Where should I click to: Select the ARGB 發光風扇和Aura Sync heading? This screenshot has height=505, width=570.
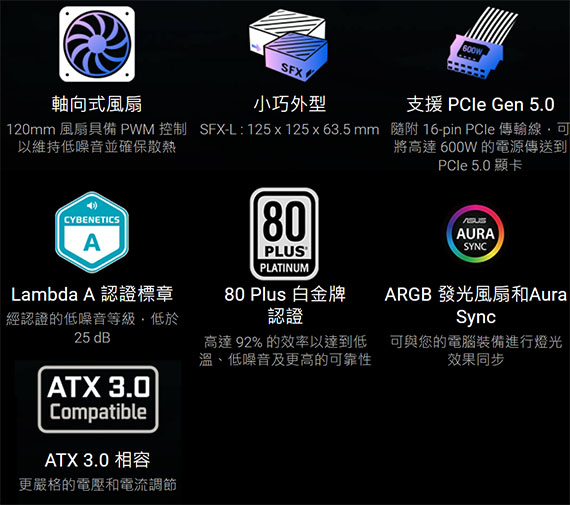(475, 305)
